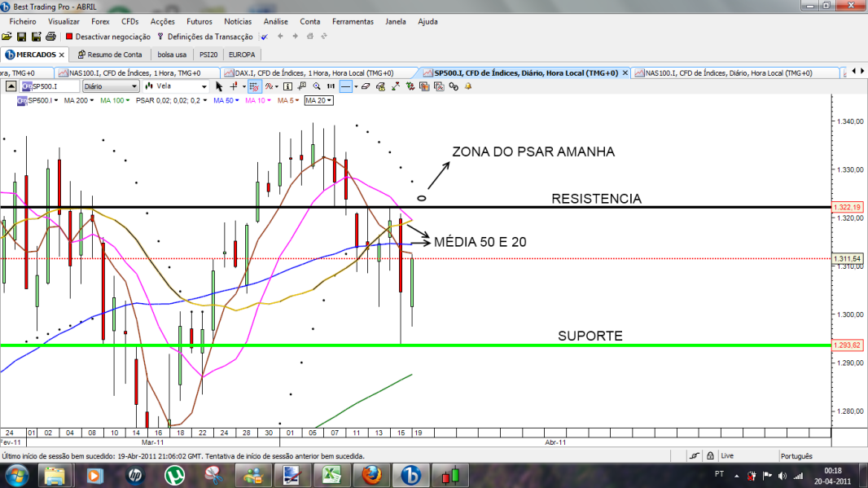Click the refresh arrows toolbar icon
Screen dimensions: 868x488
tap(324, 37)
